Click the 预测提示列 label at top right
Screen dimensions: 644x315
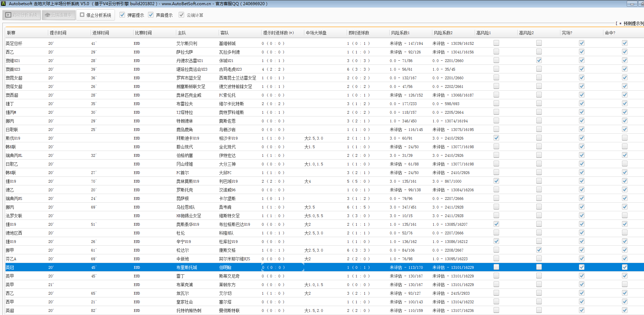(x=633, y=23)
